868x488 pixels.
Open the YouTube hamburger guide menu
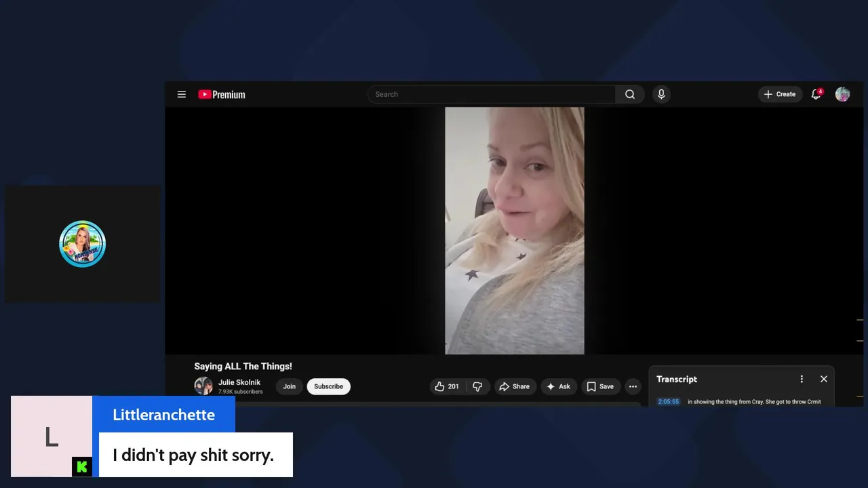tap(182, 94)
